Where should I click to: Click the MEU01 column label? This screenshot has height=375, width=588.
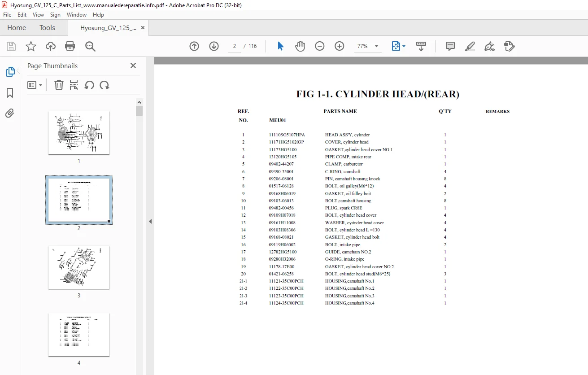(x=277, y=120)
